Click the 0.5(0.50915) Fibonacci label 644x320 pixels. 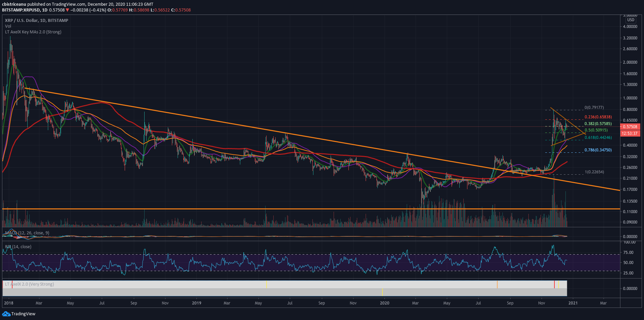596,130
